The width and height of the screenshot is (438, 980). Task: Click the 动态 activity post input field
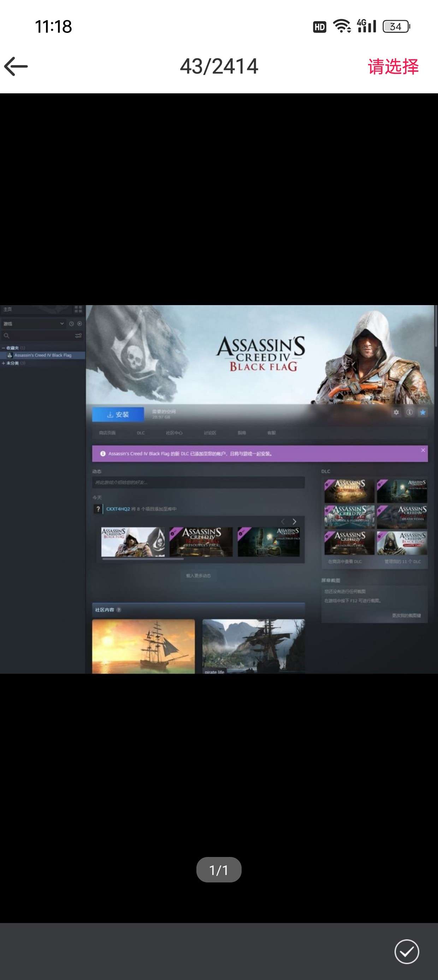click(198, 482)
